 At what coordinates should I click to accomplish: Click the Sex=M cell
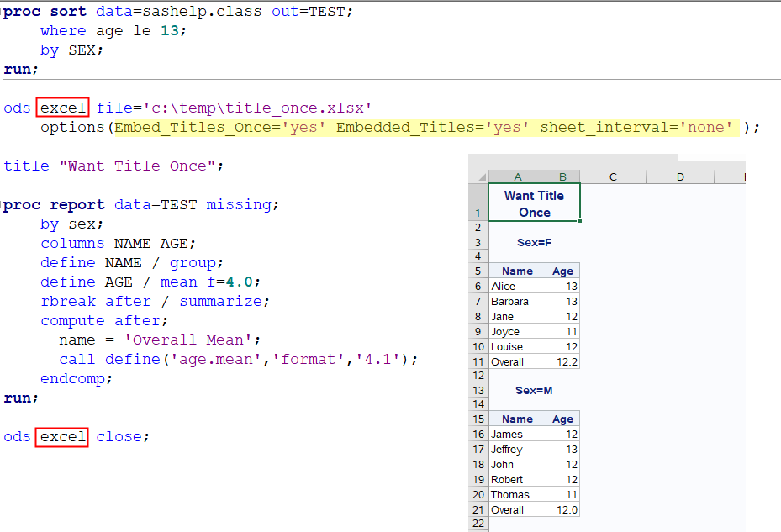click(x=534, y=391)
